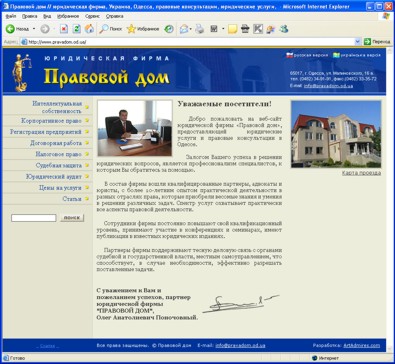Open the Mail button dropdown arrow

190,29
